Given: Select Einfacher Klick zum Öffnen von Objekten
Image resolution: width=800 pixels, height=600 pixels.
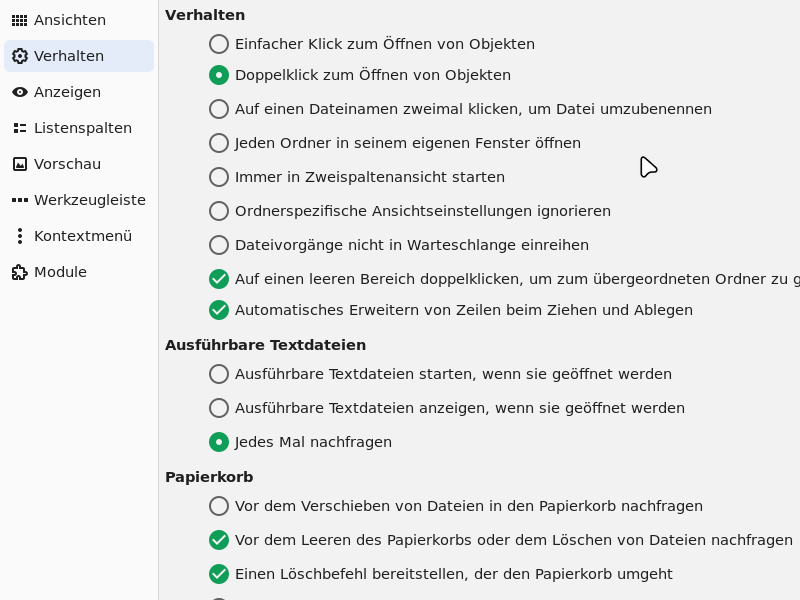Looking at the screenshot, I should 219,44.
